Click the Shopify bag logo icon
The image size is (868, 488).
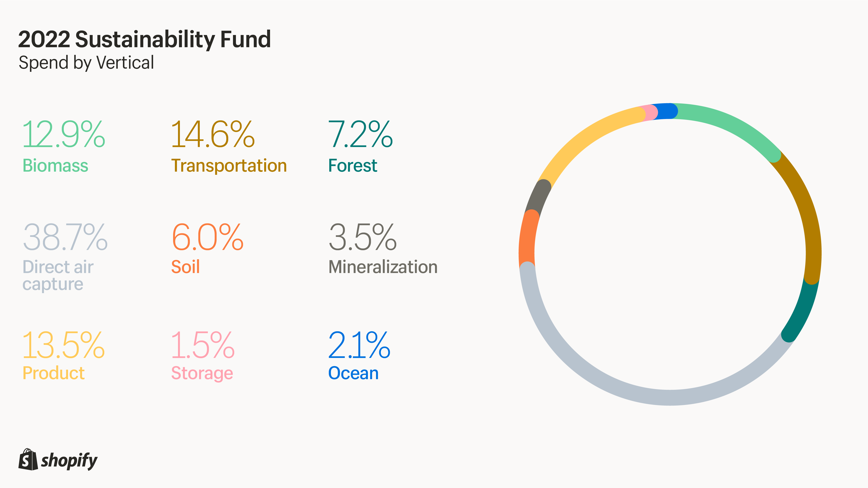[28, 460]
